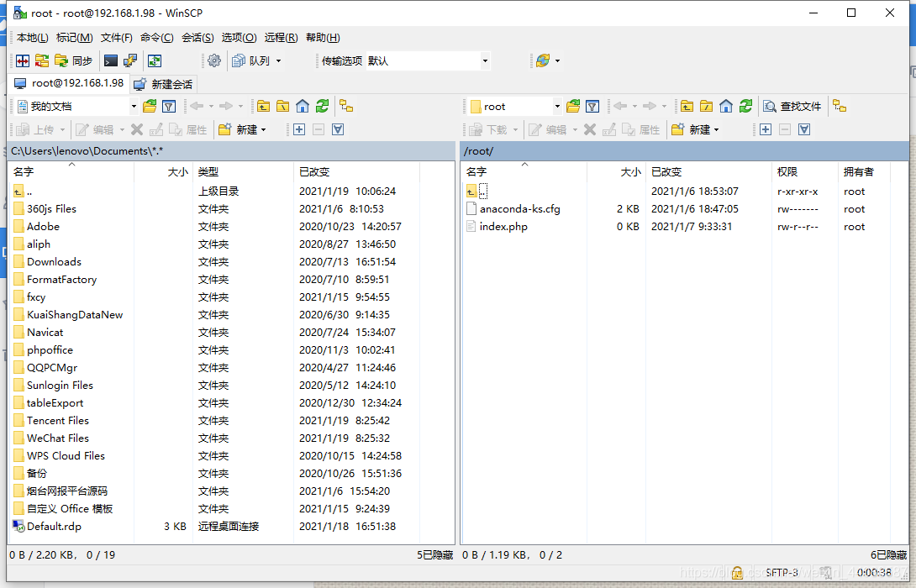The image size is (916, 588).
Task: Toggle local directory tree icon
Action: click(346, 107)
